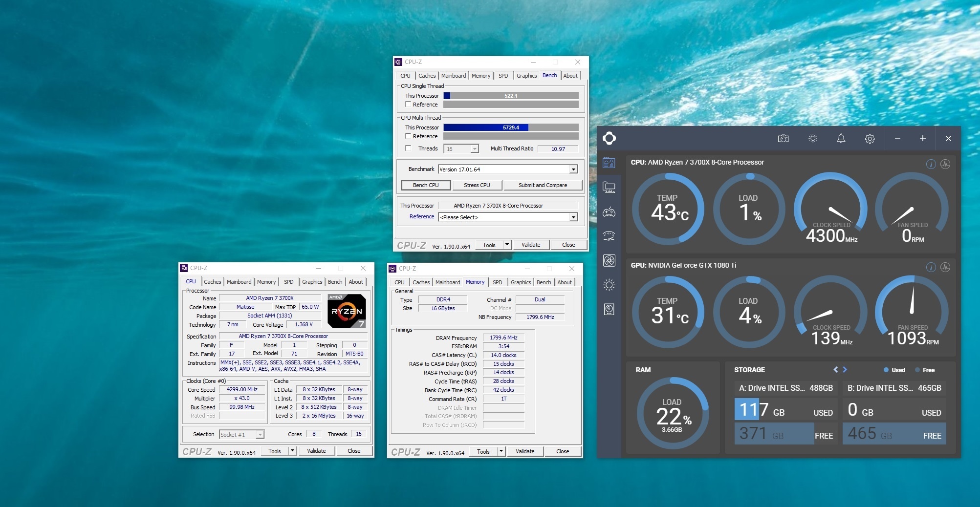Click the CPU info icon in CAM
The height and width of the screenshot is (507, 980).
pos(931,164)
